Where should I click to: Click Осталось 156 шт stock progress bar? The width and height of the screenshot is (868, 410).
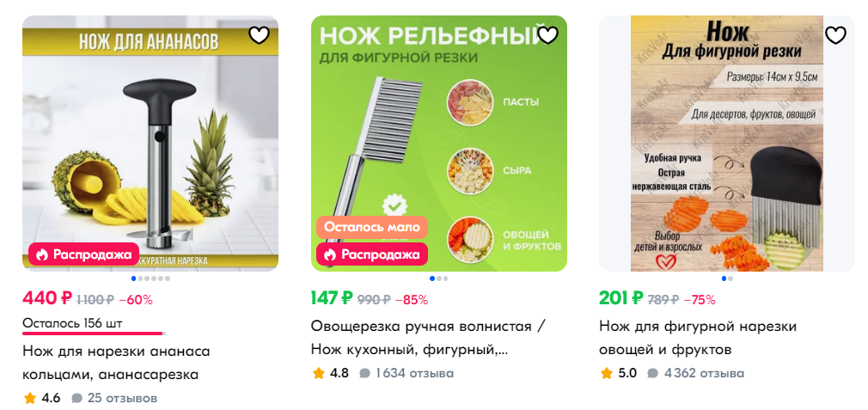pyautogui.click(x=95, y=334)
